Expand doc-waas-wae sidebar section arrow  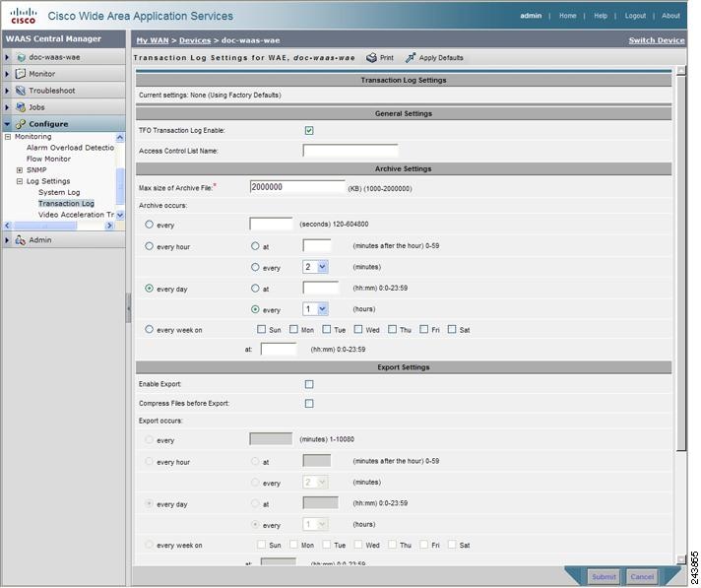click(x=7, y=57)
